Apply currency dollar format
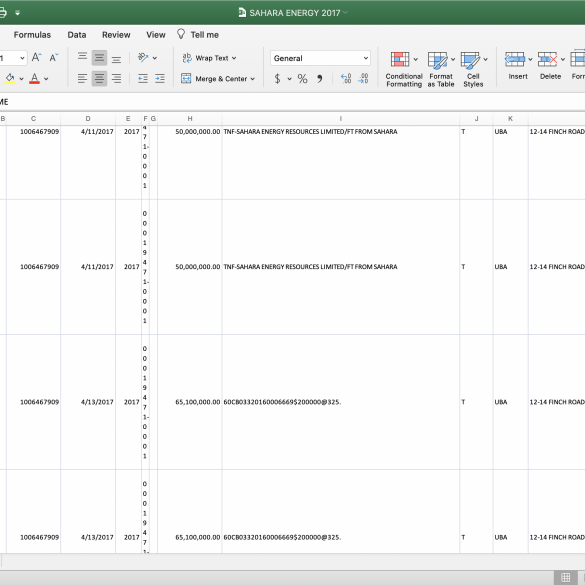 coord(277,79)
